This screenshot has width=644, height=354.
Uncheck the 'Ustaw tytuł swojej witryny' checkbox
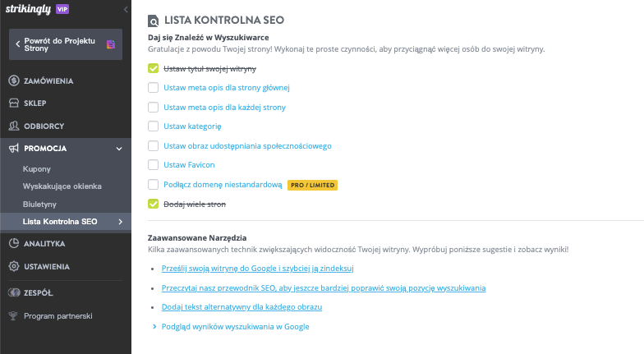coord(153,68)
